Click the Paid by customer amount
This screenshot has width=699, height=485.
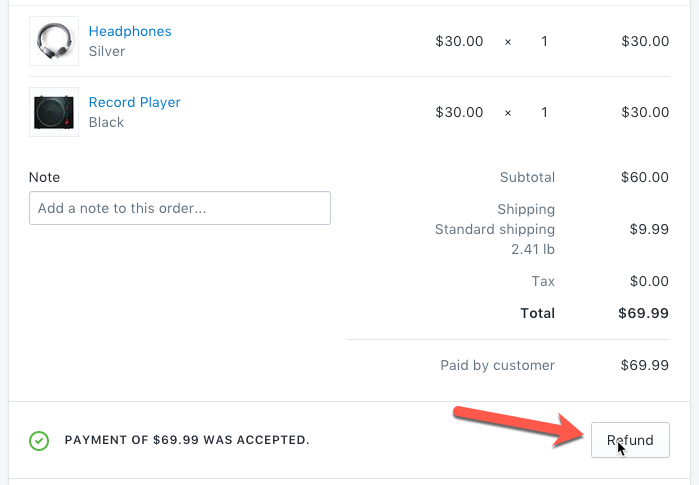644,365
